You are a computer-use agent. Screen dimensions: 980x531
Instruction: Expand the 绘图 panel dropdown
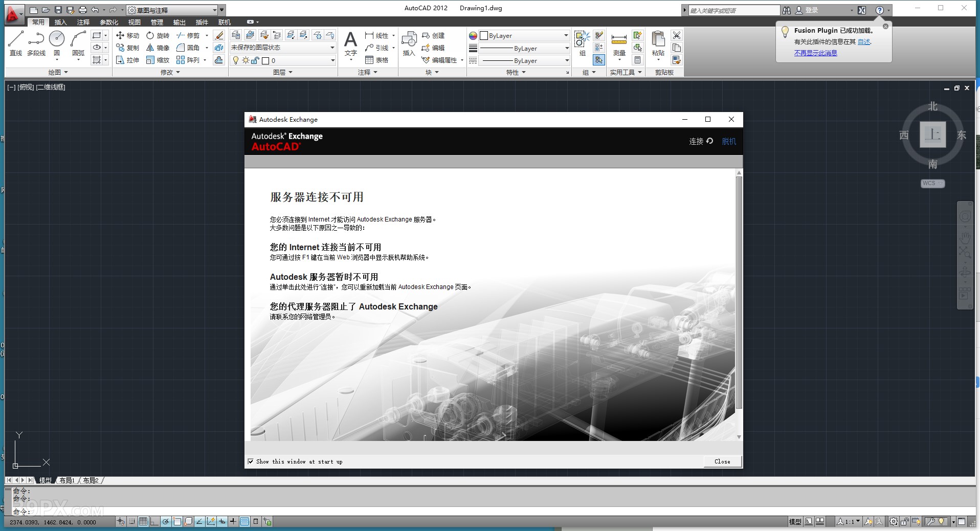point(65,72)
